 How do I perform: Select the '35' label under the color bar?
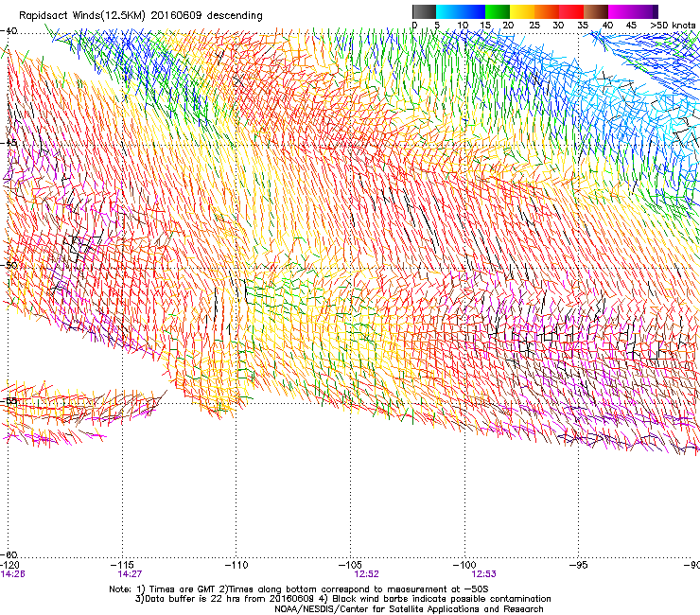click(583, 26)
